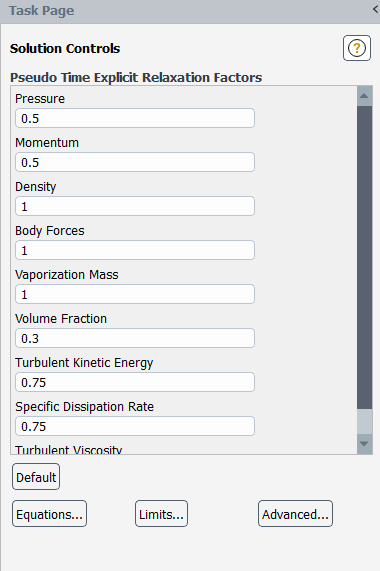Open the Advanced settings dialog
This screenshot has height=571, width=380.
pyautogui.click(x=296, y=514)
